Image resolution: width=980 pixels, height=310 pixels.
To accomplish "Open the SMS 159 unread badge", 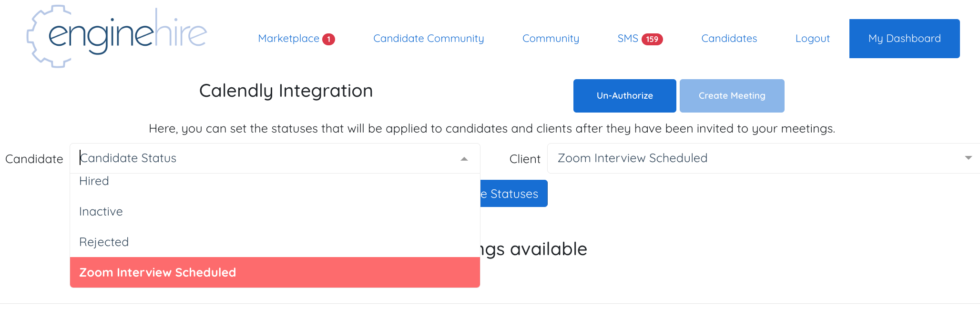I will 652,39.
